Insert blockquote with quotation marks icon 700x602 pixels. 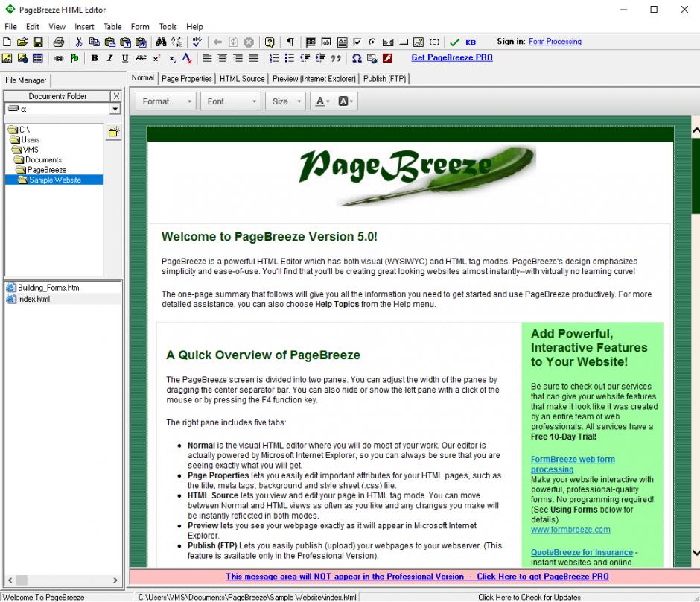[336, 58]
